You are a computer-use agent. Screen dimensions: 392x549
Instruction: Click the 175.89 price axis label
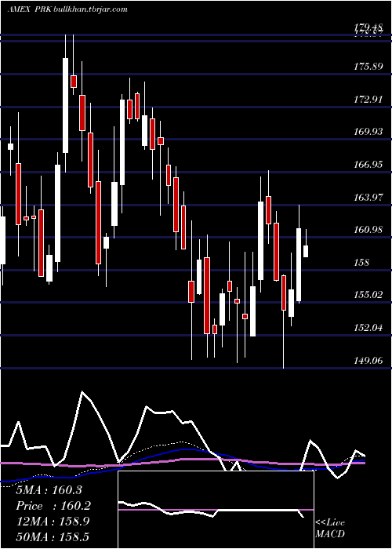click(x=368, y=67)
